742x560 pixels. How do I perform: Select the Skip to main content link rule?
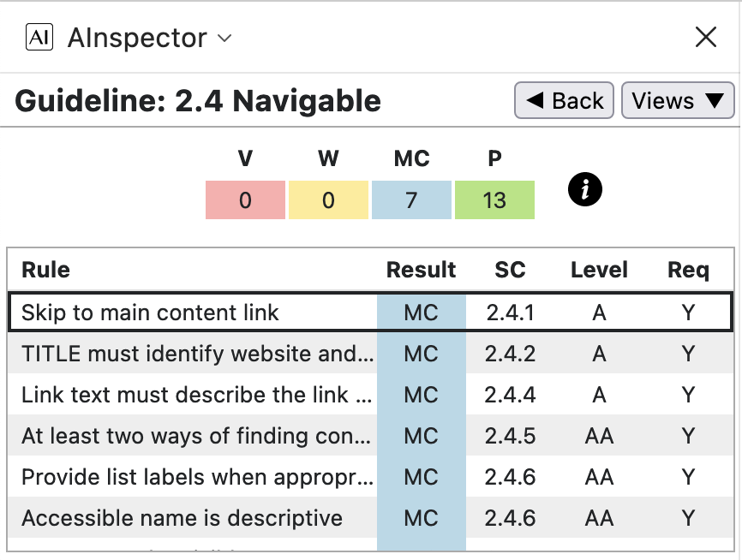point(150,313)
